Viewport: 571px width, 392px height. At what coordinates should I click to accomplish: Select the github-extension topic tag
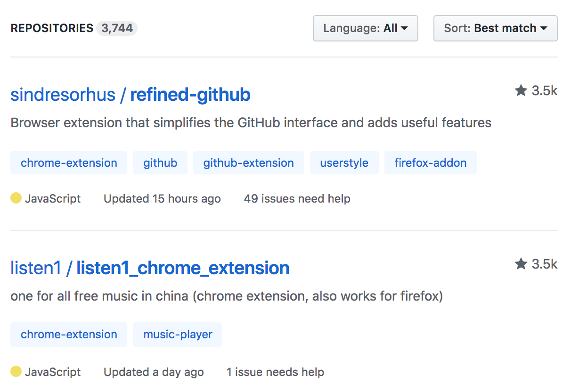[x=248, y=163]
